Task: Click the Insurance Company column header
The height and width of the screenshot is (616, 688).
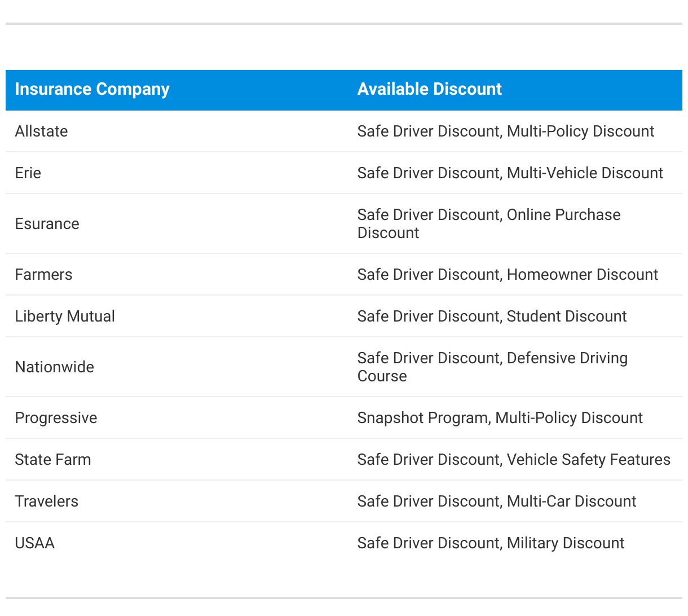Action: 92,89
